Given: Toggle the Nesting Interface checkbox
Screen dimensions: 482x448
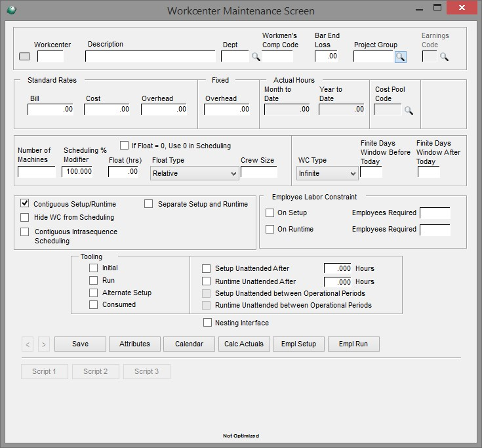Looking at the screenshot, I should pos(207,323).
